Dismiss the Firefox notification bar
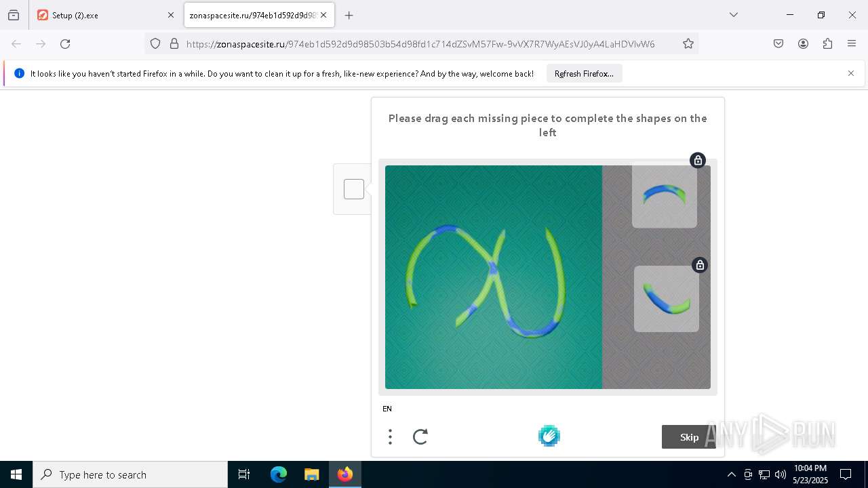 (851, 73)
